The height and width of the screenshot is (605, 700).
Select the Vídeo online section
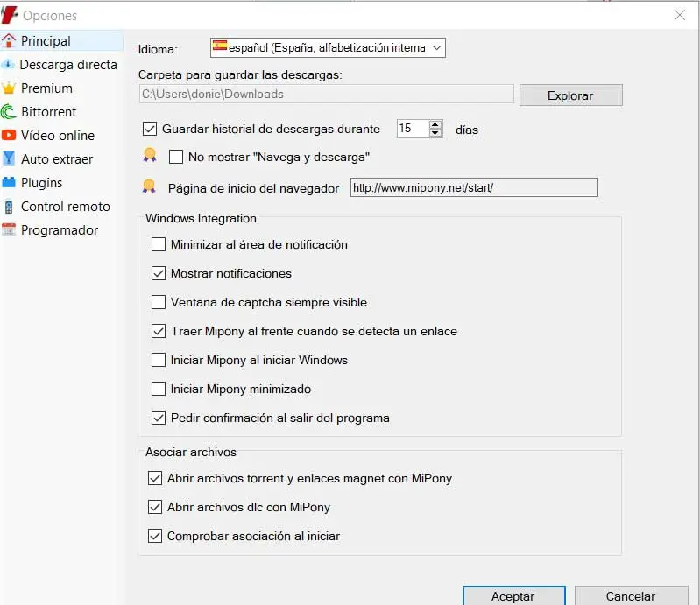click(61, 135)
